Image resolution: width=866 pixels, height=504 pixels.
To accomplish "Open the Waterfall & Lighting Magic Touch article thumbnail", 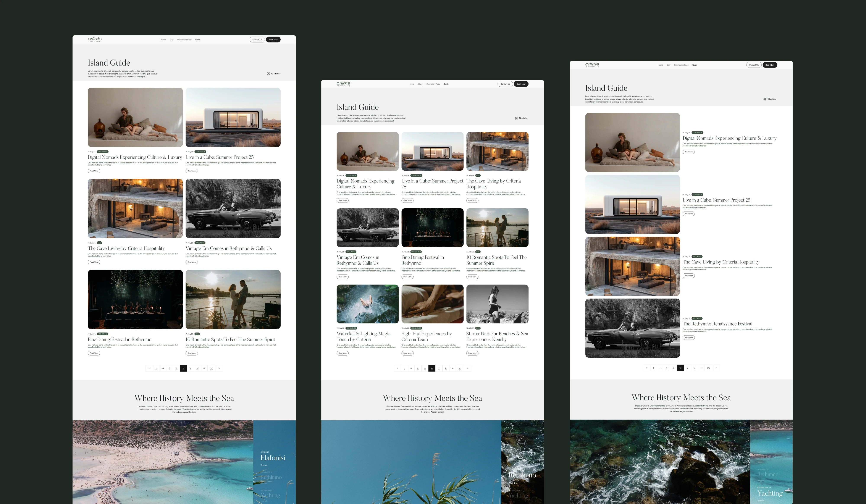I will (x=367, y=304).
